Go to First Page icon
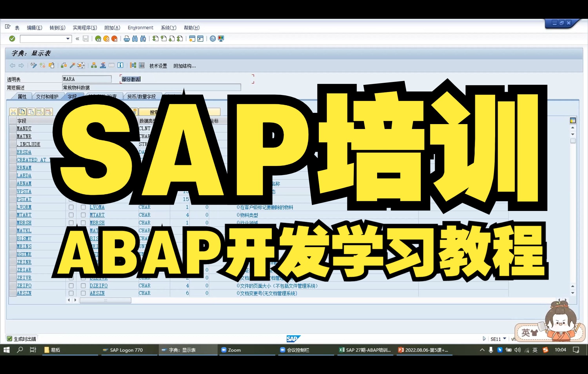This screenshot has height=374, width=588. click(156, 39)
